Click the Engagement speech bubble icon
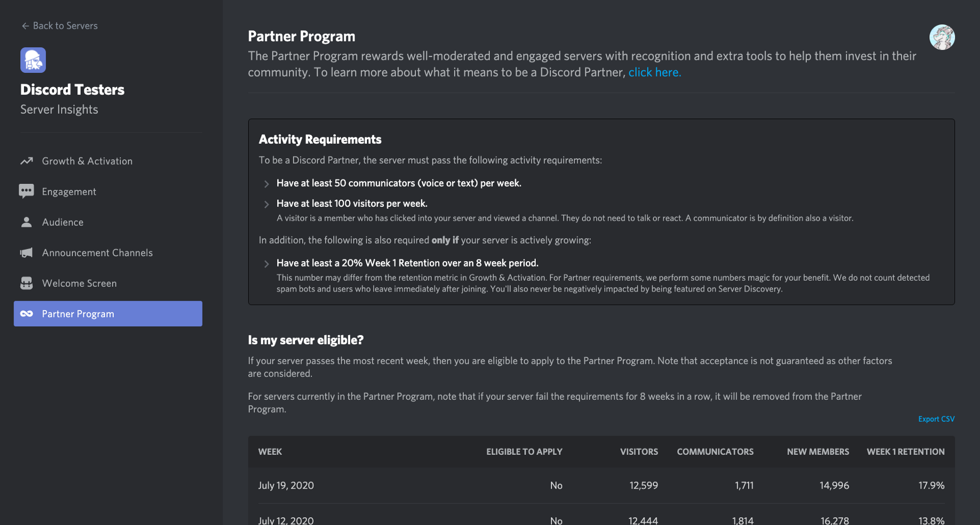 [26, 192]
